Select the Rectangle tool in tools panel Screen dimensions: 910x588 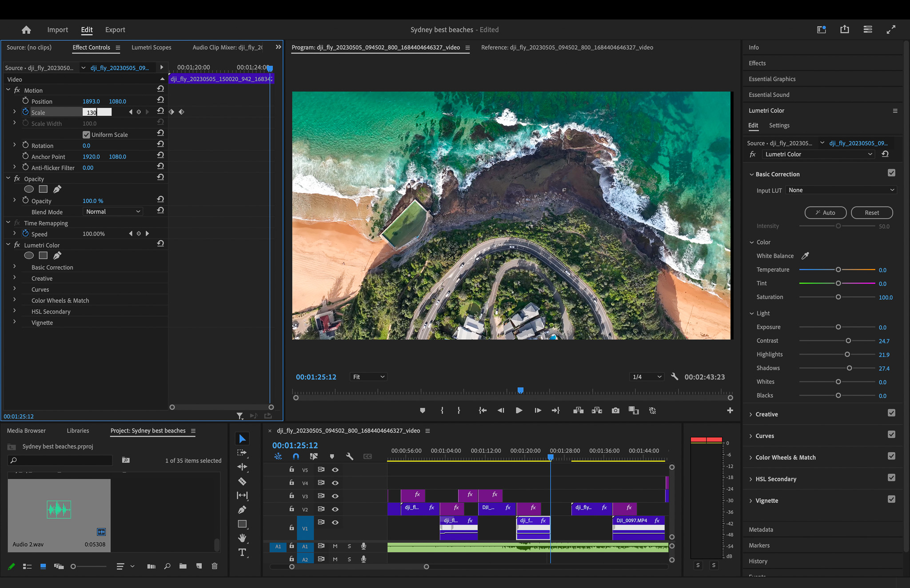(242, 524)
